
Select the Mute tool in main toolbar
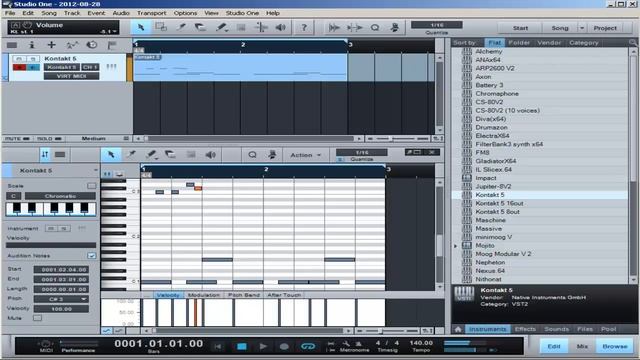pyautogui.click(x=241, y=27)
